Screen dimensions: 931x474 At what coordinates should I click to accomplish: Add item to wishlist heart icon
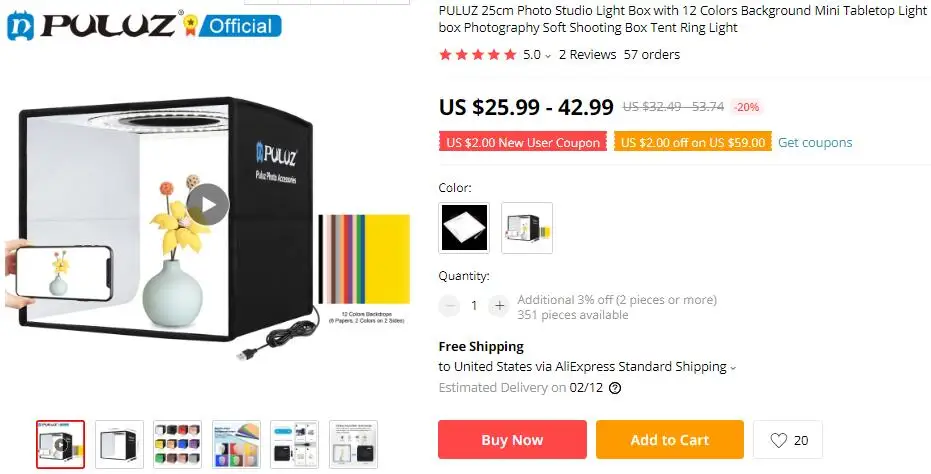point(778,440)
